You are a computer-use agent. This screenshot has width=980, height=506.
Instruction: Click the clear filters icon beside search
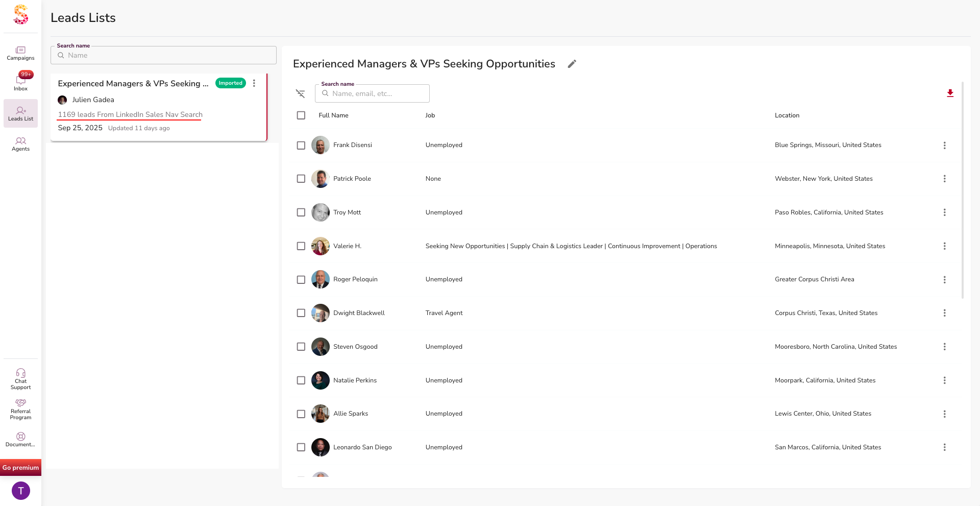[300, 93]
